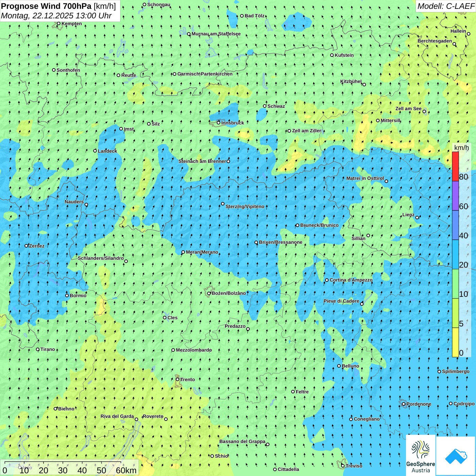
Task: Select the yellow legend color for 0-5
Action: coord(455,342)
